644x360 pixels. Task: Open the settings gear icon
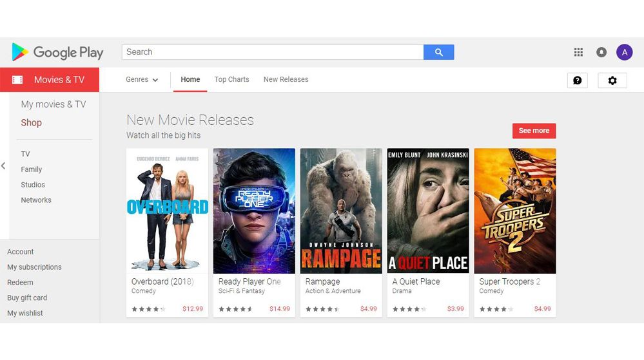click(612, 80)
